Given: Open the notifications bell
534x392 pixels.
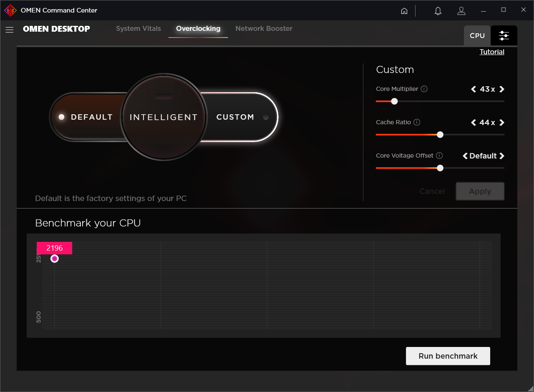Looking at the screenshot, I should coord(438,11).
